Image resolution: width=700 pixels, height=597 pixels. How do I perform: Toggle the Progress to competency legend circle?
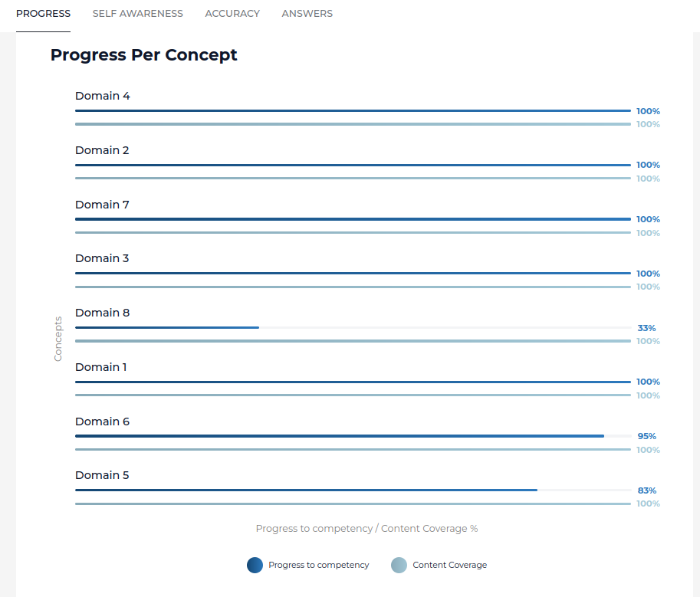(x=255, y=566)
